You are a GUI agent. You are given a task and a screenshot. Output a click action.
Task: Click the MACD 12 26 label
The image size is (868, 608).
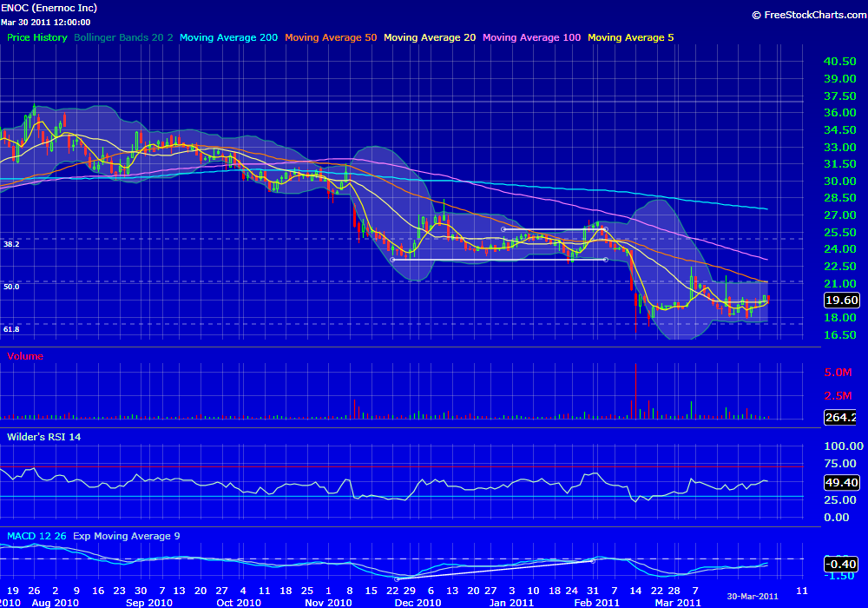tap(36, 536)
